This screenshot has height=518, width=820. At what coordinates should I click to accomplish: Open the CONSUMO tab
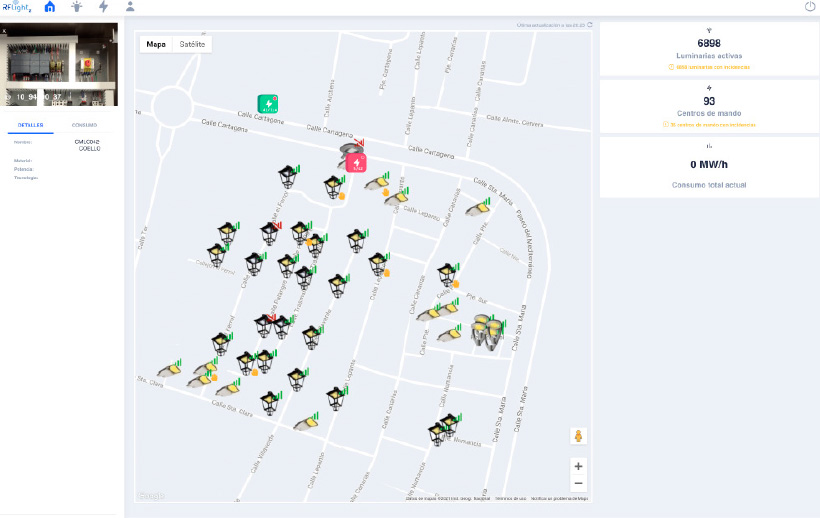click(x=84, y=125)
